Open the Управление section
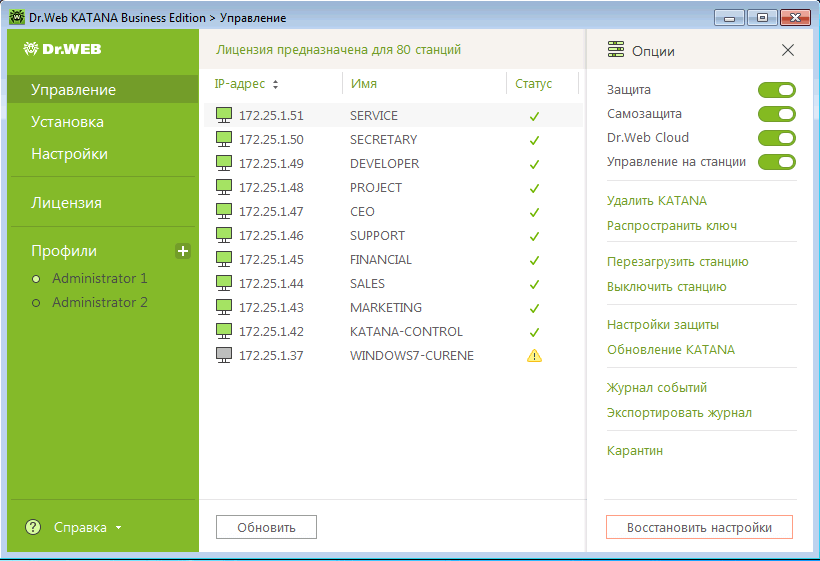The width and height of the screenshot is (820, 561). click(103, 89)
